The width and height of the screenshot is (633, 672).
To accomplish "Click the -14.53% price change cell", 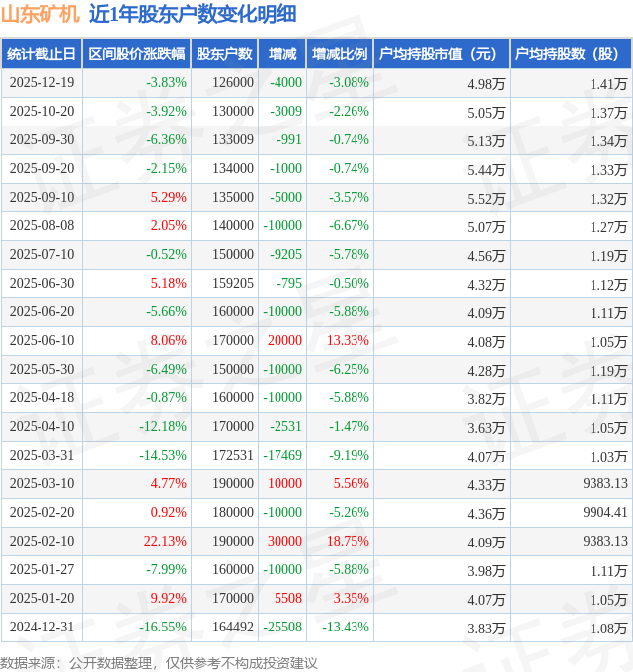I will tap(162, 456).
